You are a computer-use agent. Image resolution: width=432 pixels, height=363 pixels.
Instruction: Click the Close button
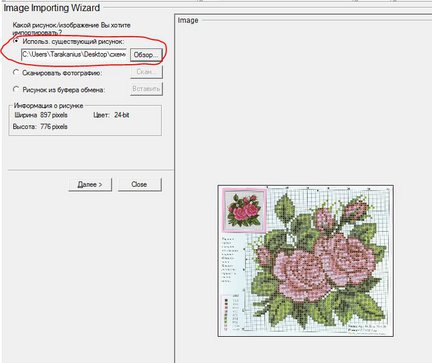139,184
